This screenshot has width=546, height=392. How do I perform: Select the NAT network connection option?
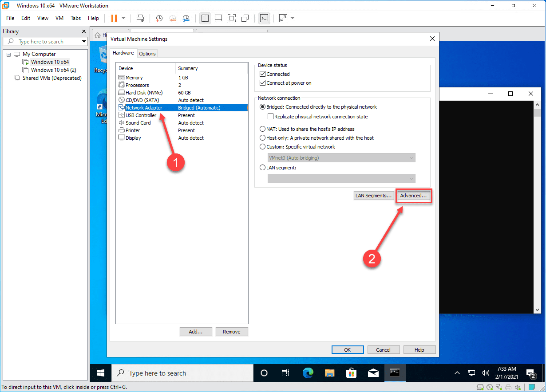click(x=262, y=129)
